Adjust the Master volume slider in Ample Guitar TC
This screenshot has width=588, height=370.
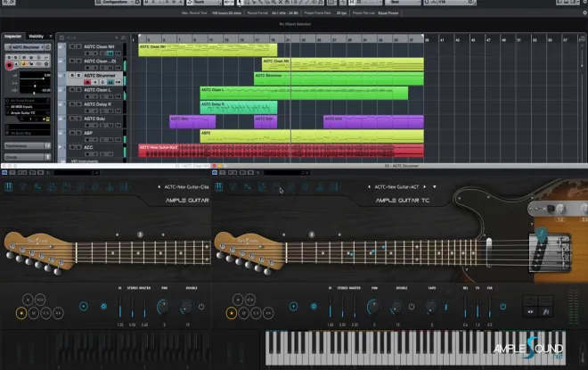coord(355,307)
